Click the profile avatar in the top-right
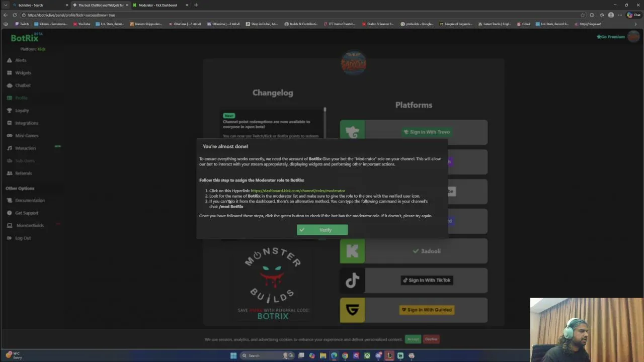 point(633,37)
